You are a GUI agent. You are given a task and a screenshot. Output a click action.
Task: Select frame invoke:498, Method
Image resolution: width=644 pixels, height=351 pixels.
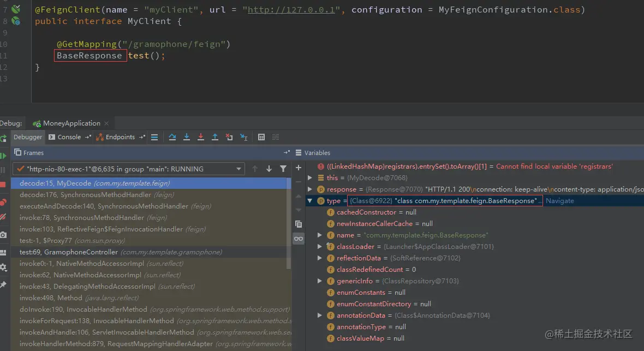(x=151, y=298)
